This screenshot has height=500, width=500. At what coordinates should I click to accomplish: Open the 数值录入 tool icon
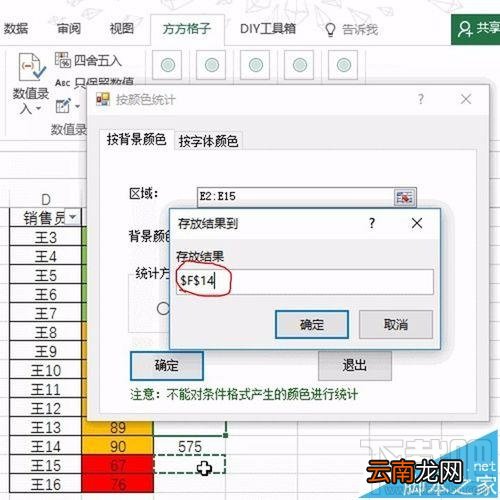[x=31, y=67]
